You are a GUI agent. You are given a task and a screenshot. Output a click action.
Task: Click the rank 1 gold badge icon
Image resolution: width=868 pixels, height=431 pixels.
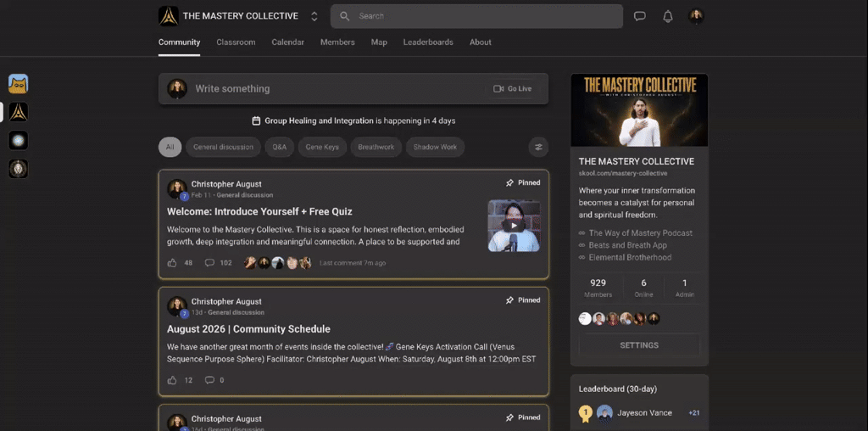[585, 413]
